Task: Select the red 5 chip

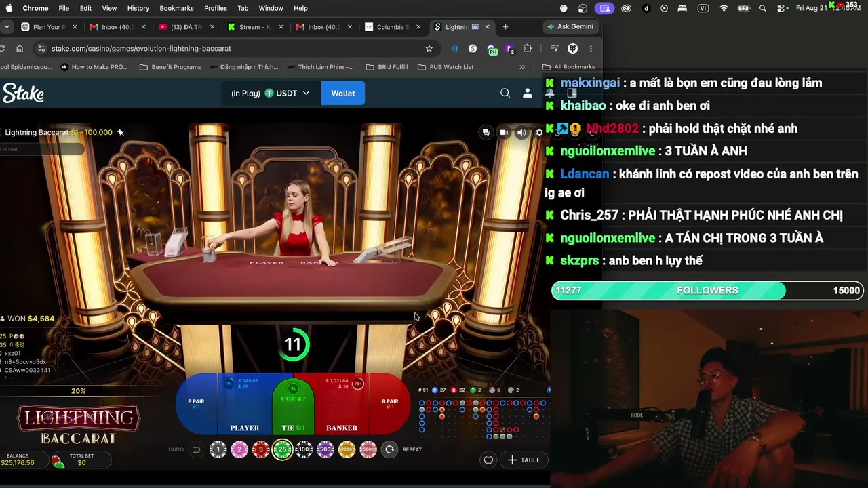Action: (261, 449)
